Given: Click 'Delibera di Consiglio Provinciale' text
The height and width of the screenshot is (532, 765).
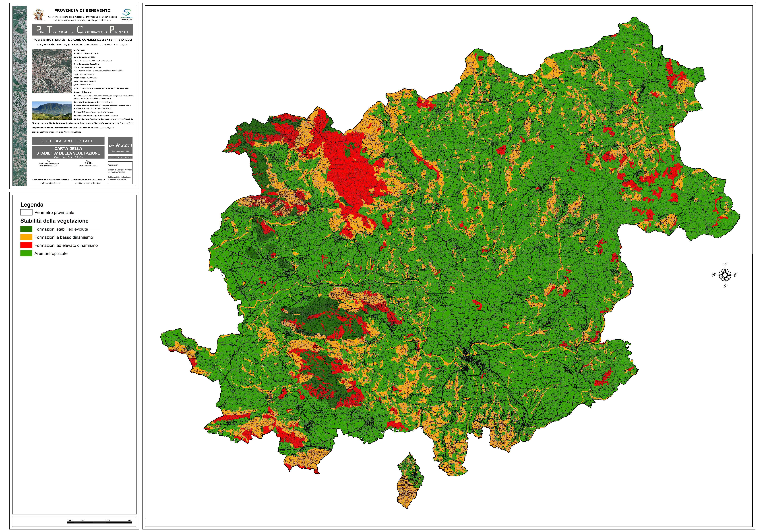Looking at the screenshot, I should (x=120, y=170).
